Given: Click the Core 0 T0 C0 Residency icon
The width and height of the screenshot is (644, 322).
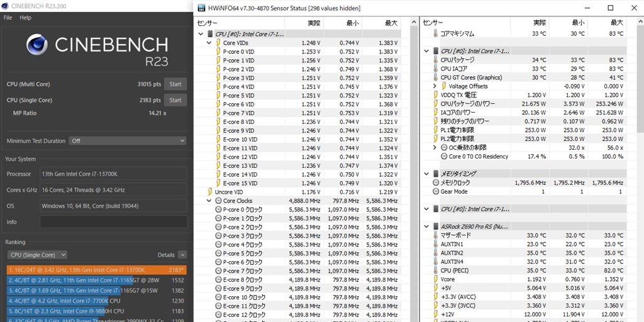Looking at the screenshot, I should 444,157.
